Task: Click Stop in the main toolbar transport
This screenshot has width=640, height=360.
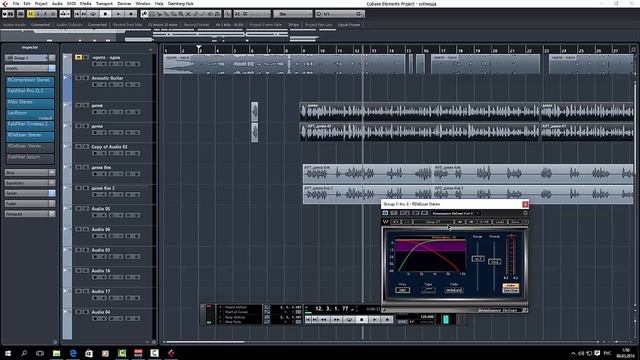Action: pos(105,14)
